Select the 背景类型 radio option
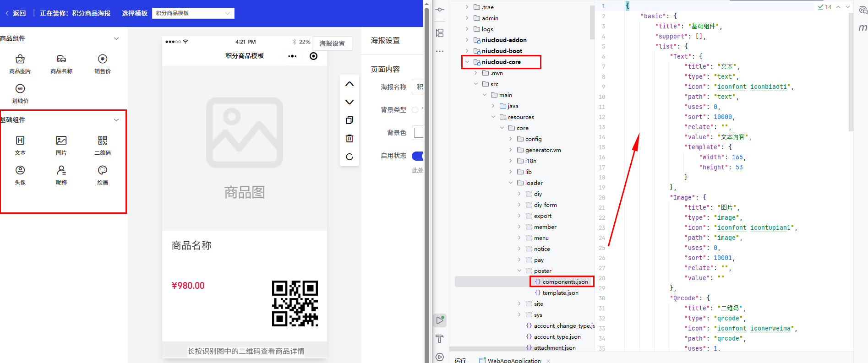868x363 pixels. coord(415,110)
